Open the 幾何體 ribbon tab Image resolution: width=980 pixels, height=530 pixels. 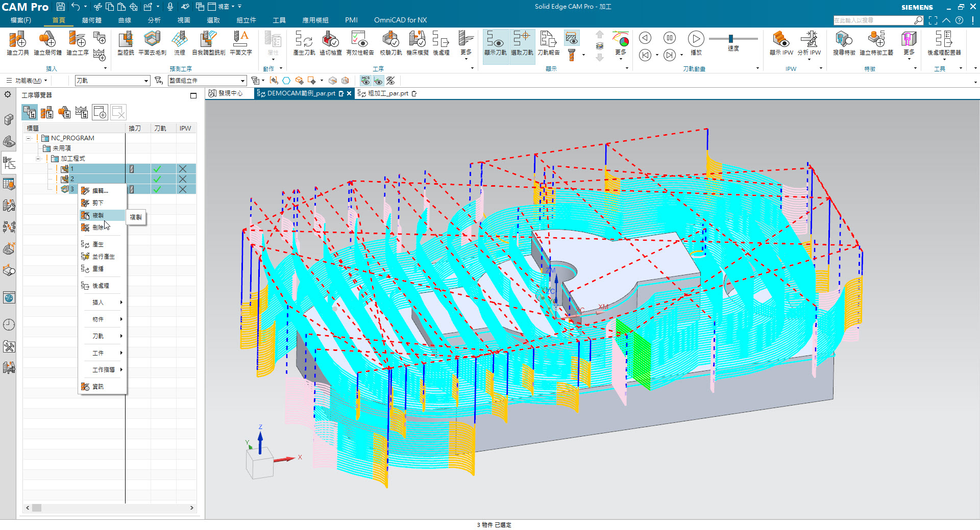click(x=92, y=20)
